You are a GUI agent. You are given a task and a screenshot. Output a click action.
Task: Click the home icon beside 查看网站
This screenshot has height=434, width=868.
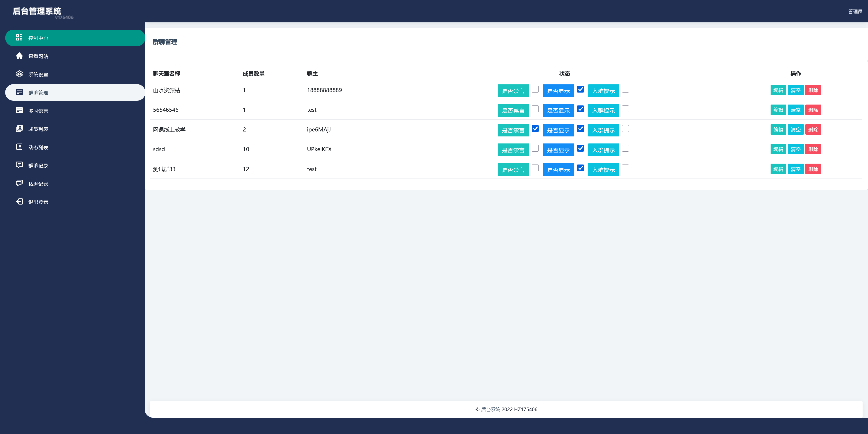[19, 56]
